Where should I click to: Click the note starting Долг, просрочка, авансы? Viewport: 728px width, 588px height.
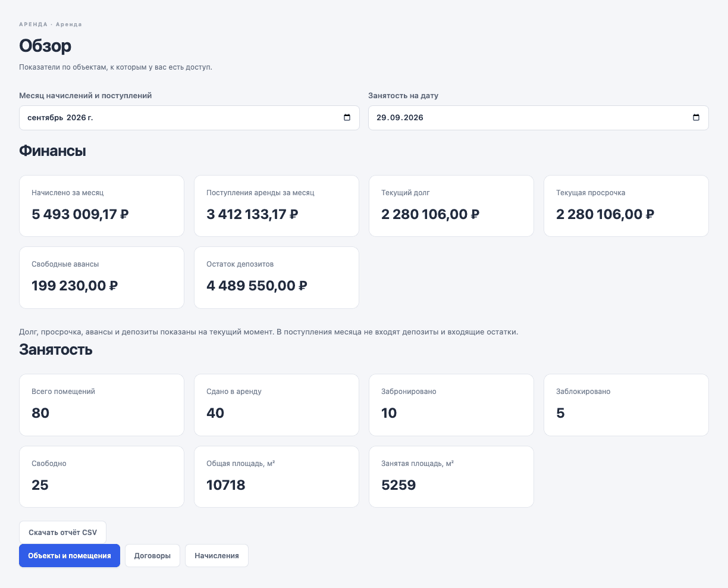coord(269,331)
